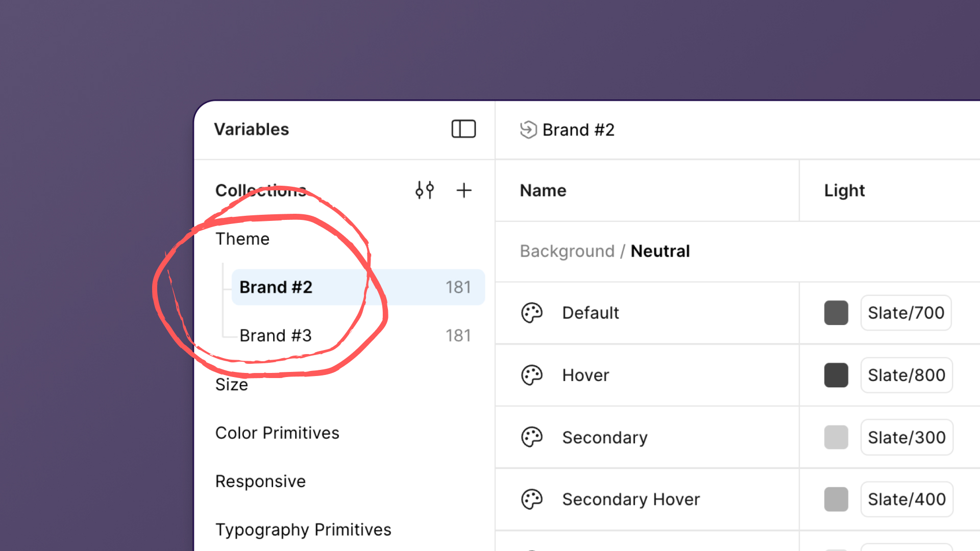Click the Slate/300 light gray swatch
The height and width of the screenshot is (551, 980).
836,437
